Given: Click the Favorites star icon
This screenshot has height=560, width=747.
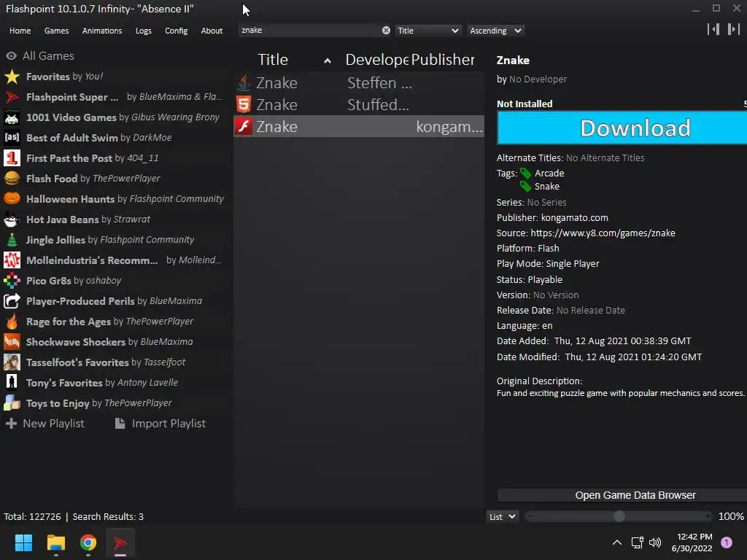Looking at the screenshot, I should (x=12, y=77).
